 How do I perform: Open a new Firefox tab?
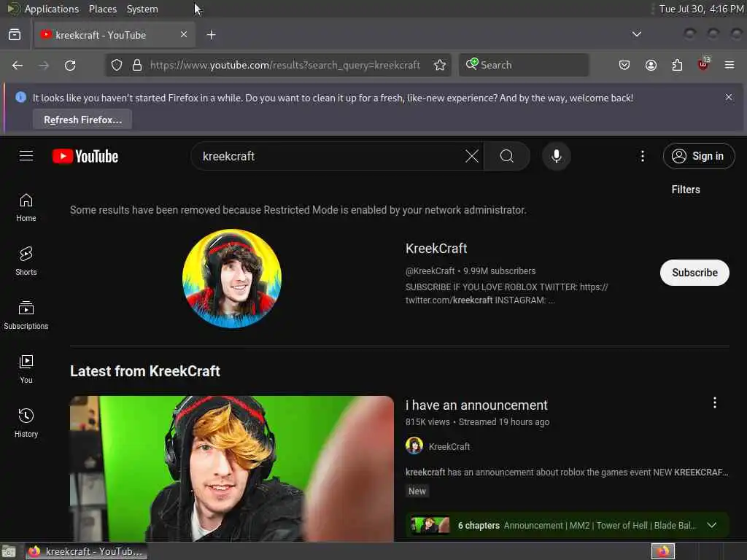(x=211, y=35)
